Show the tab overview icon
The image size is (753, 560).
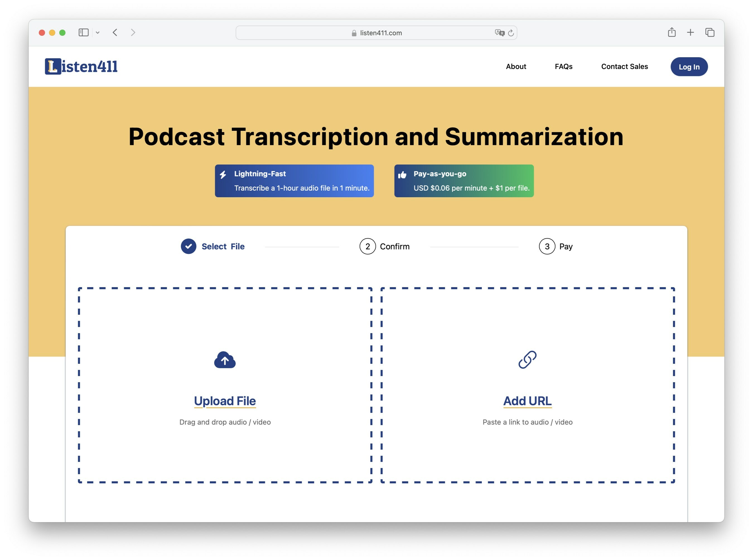click(709, 33)
